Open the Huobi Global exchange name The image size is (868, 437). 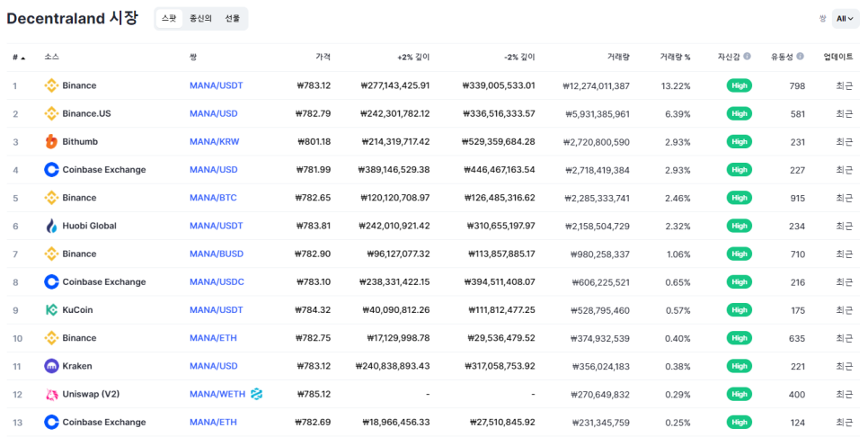coord(90,226)
